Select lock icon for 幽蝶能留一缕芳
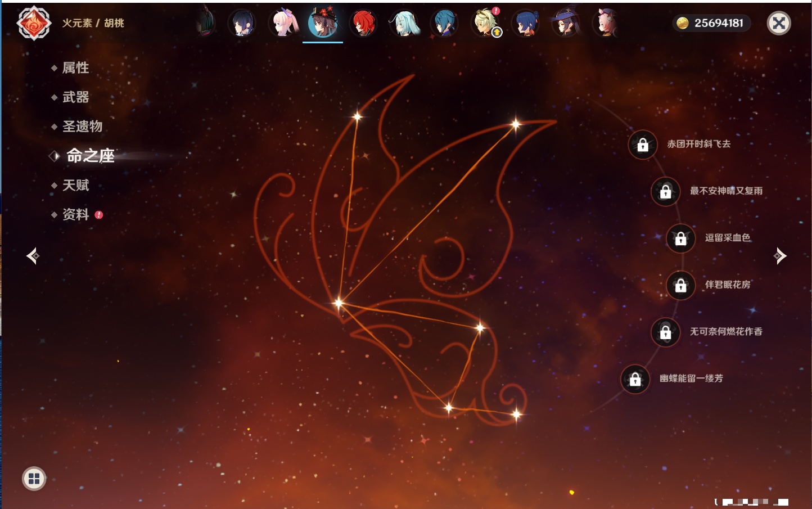The height and width of the screenshot is (509, 812). [x=635, y=379]
